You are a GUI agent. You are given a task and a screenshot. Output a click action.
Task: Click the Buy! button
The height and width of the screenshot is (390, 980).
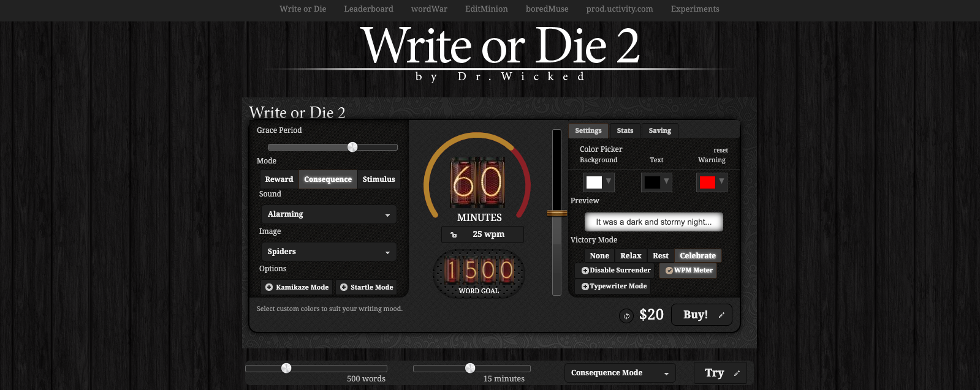[702, 315]
